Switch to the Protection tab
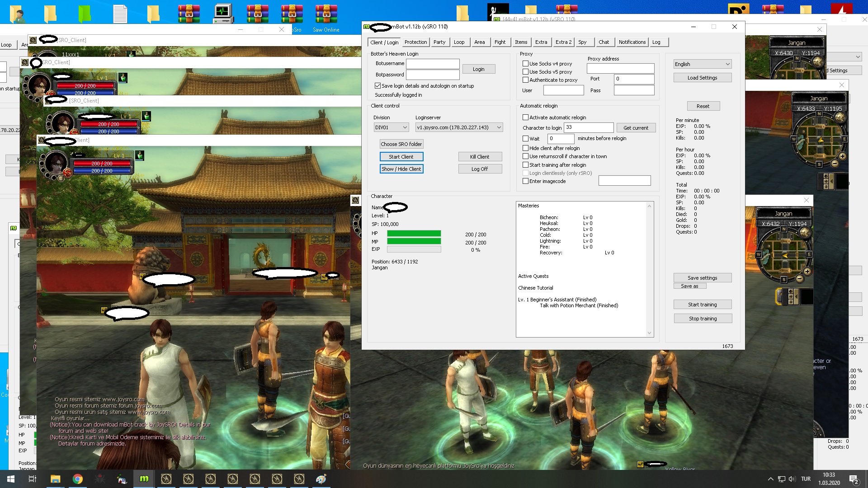868x488 pixels. pos(415,42)
